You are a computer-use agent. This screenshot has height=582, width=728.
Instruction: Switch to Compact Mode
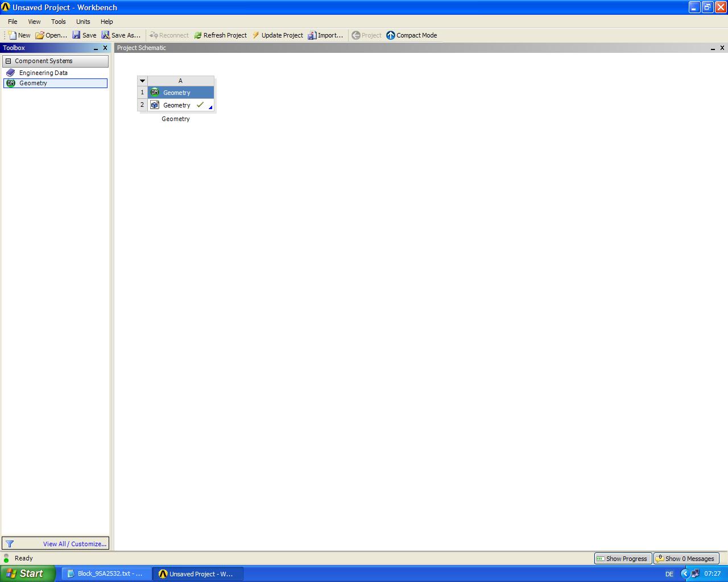pyautogui.click(x=412, y=35)
